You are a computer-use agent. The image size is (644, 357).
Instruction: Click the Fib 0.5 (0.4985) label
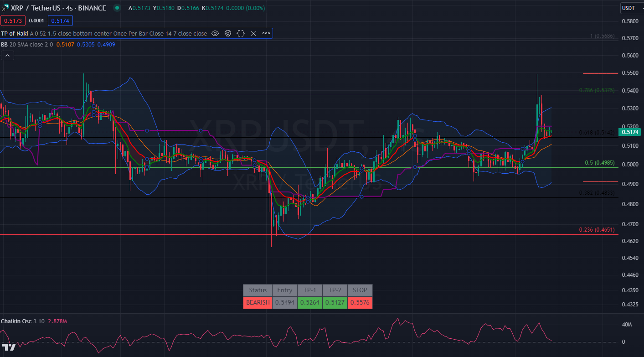point(600,163)
